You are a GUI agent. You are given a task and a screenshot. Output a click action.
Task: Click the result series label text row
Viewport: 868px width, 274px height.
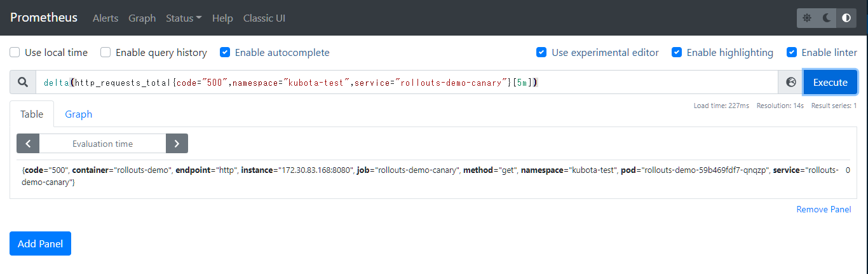[430, 176]
